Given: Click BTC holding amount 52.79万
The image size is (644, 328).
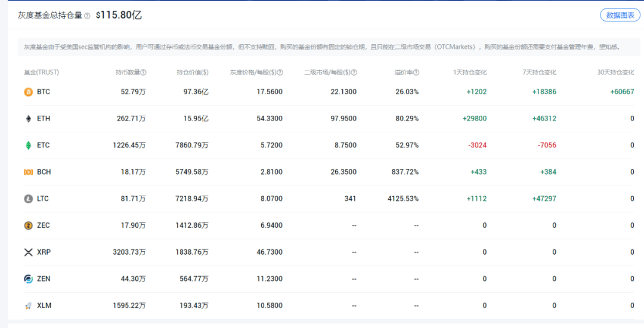Looking at the screenshot, I should click(133, 92).
